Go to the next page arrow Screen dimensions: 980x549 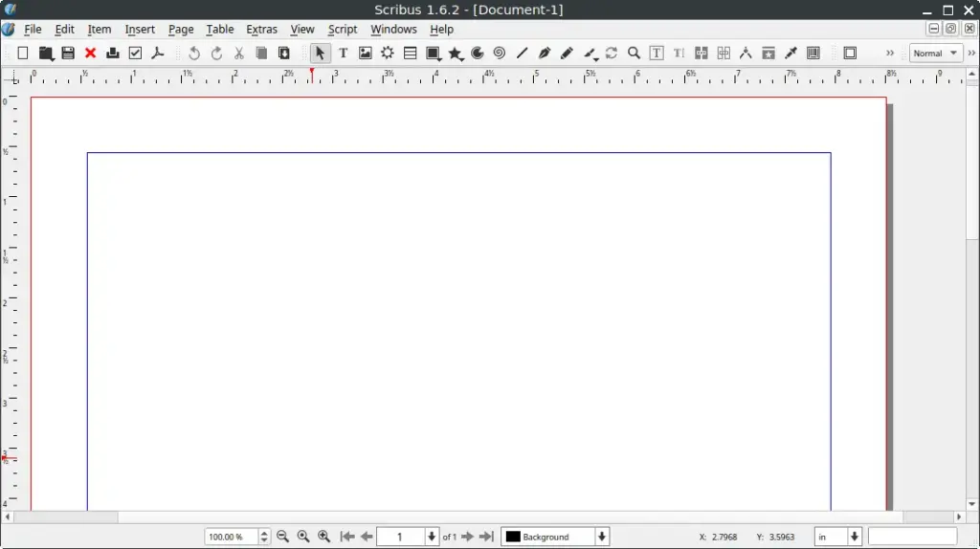pos(467,537)
